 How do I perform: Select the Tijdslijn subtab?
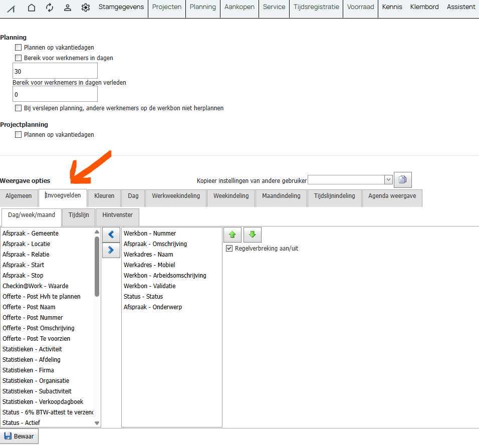(x=79, y=217)
